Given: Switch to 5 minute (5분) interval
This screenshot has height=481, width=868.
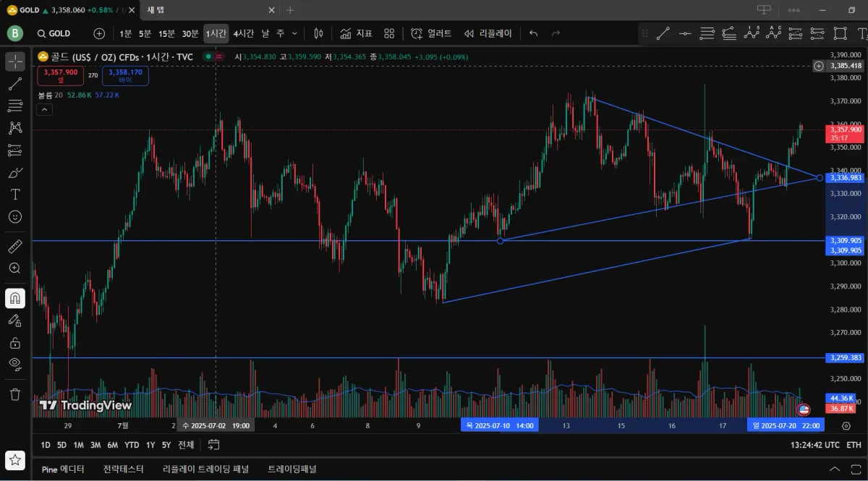Looking at the screenshot, I should [145, 33].
